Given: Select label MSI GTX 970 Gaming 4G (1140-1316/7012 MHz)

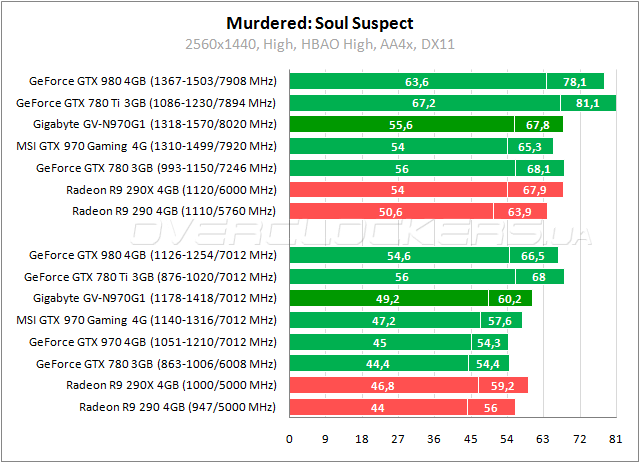Looking at the screenshot, I should coord(146,320).
